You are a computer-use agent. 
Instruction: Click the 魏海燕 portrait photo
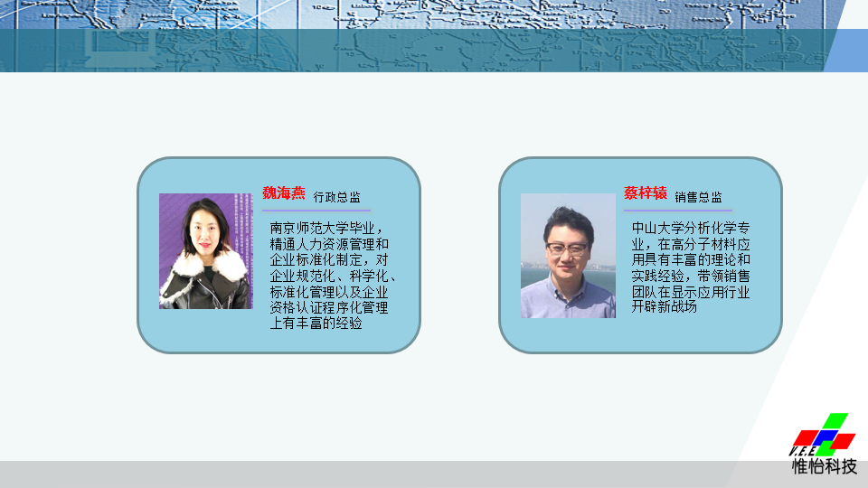pos(206,251)
